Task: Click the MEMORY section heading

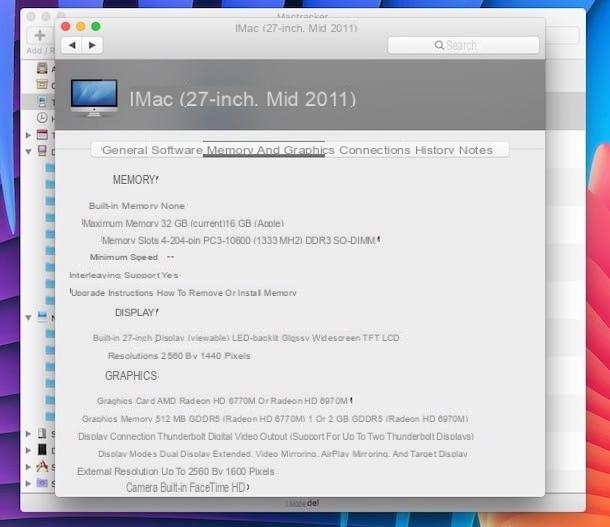Action: (135, 180)
